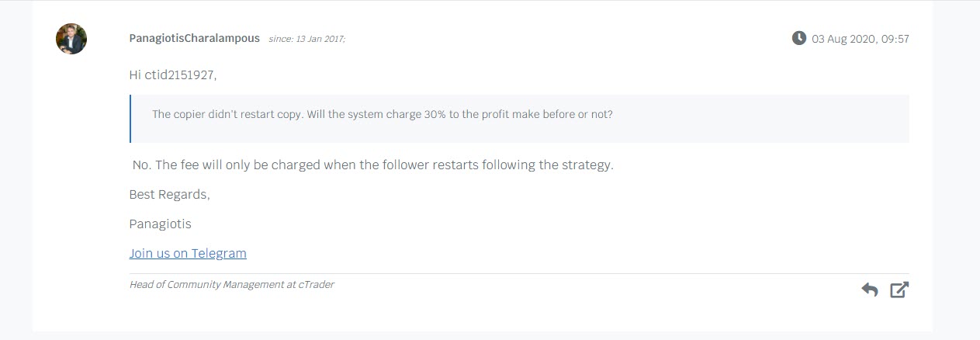This screenshot has width=980, height=340.
Task: Click the divider line above the signature
Action: click(519, 273)
